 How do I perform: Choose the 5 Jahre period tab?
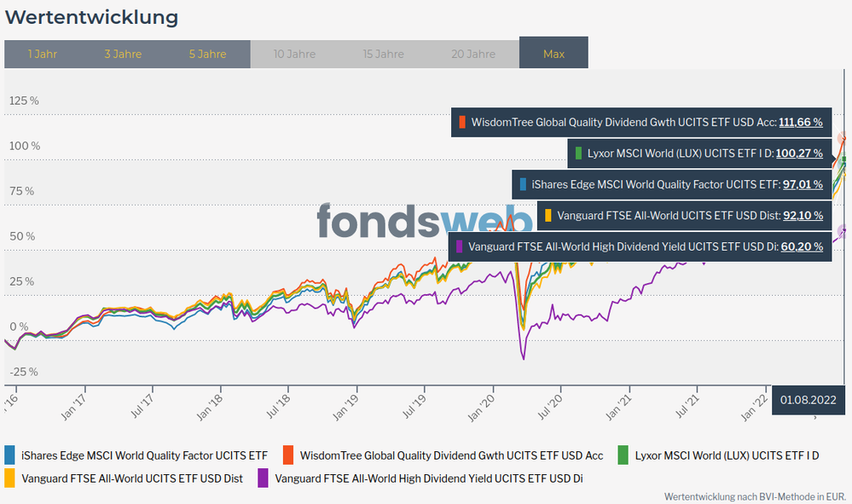click(x=207, y=54)
